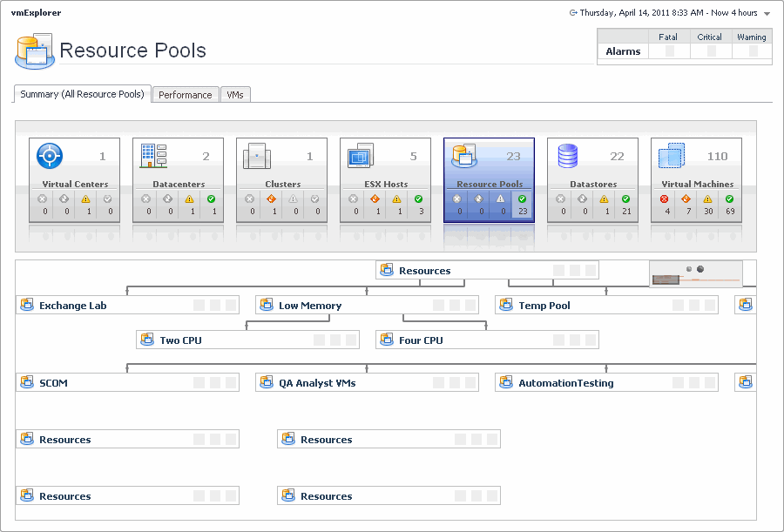Open the Low Memory resource pool
The image size is (784, 532).
(309, 306)
